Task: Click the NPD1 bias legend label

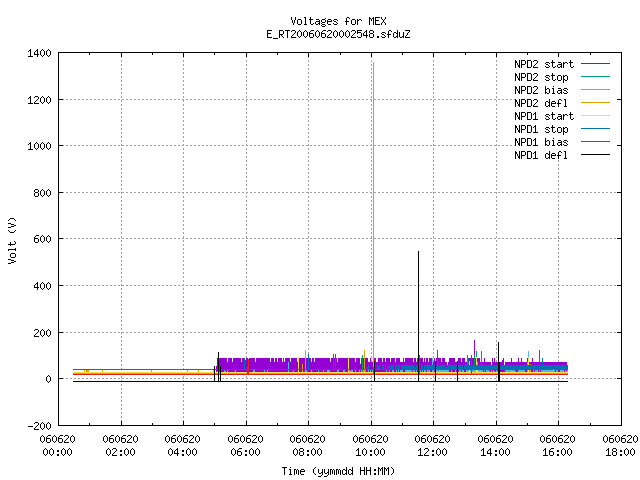Action: click(x=541, y=142)
